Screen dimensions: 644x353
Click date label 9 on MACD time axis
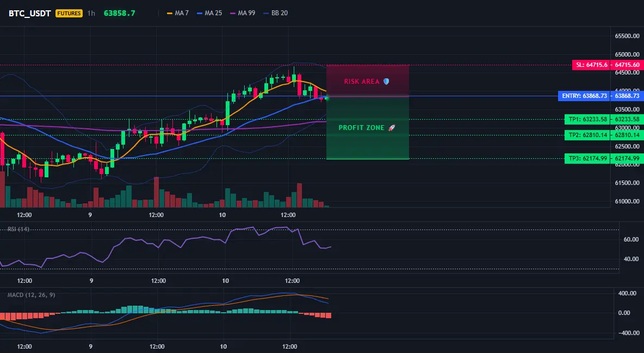point(90,346)
